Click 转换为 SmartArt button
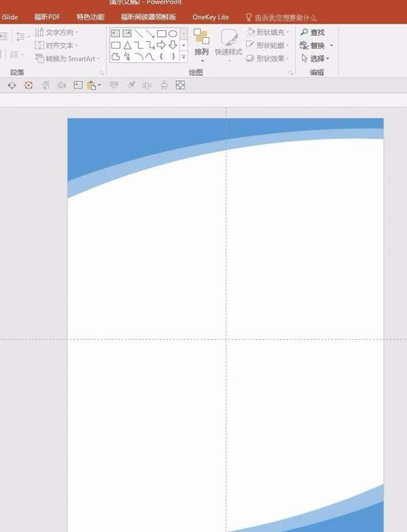 (67, 58)
